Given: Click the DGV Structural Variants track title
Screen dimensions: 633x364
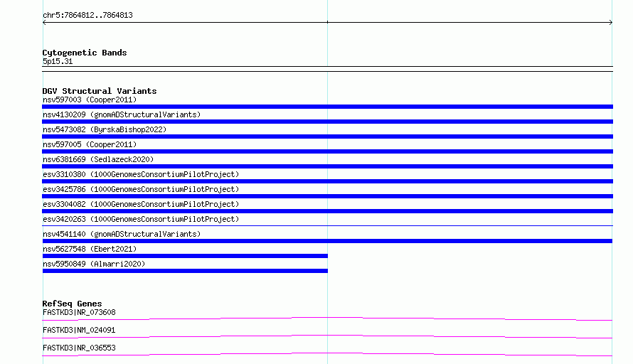Looking at the screenshot, I should [x=100, y=91].
